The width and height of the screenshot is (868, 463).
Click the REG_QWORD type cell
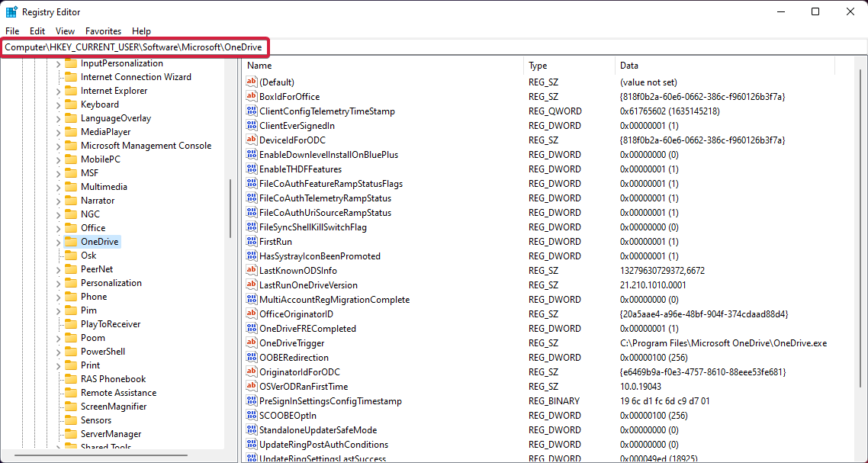click(555, 111)
